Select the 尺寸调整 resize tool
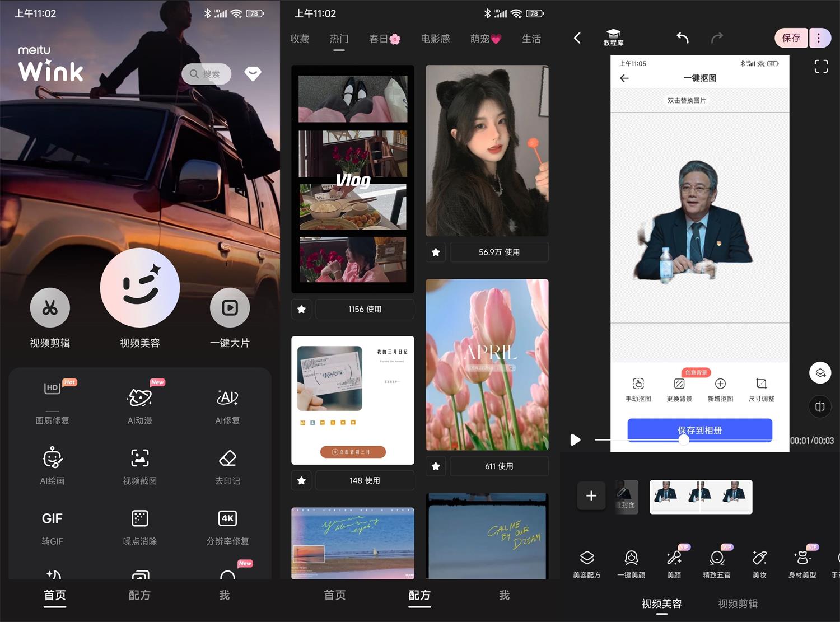Screen dimensions: 840x622 [761, 387]
